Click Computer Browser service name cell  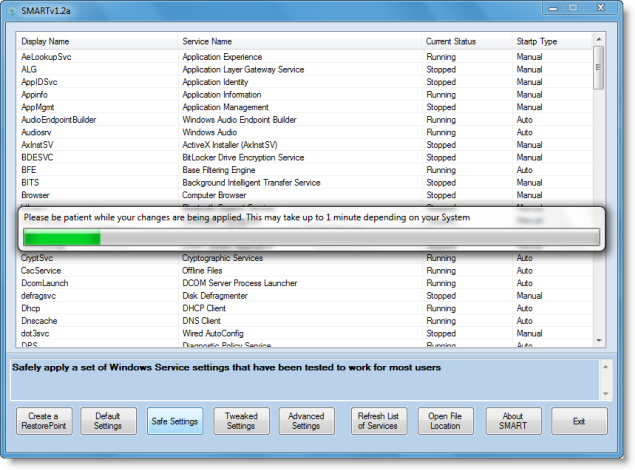click(x=214, y=195)
